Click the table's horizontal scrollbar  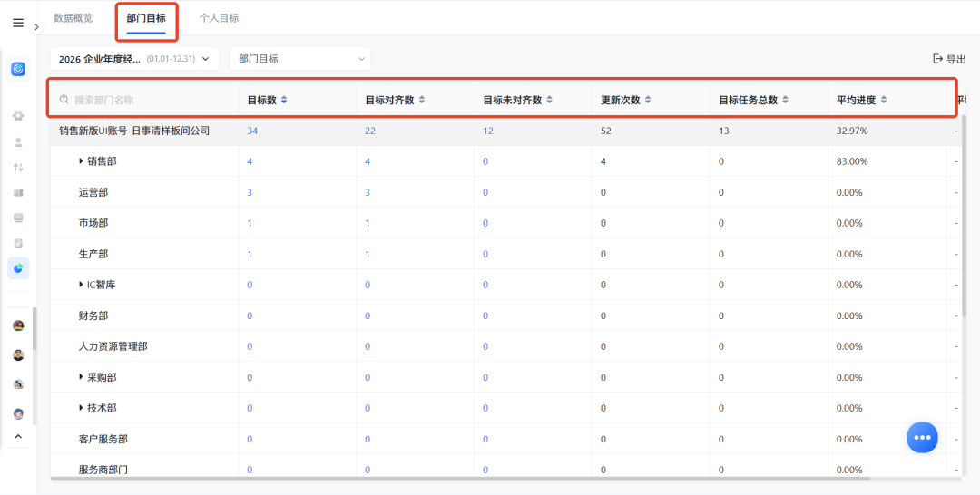click(460, 479)
